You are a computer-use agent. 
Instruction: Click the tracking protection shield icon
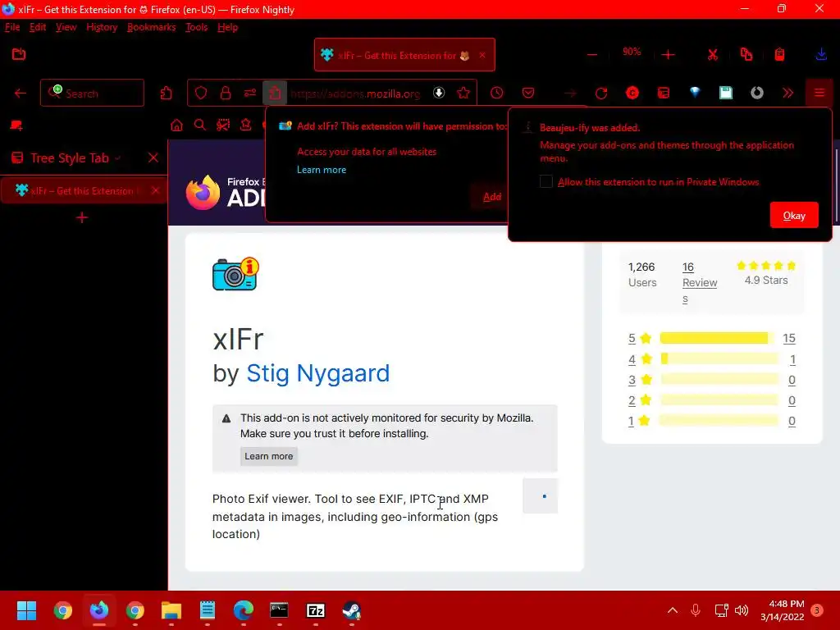(201, 94)
